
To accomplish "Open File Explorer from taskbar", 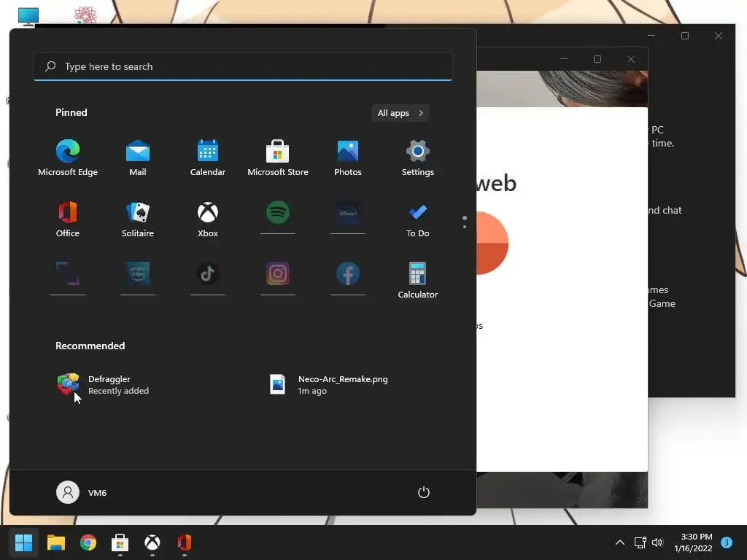I will point(55,542).
